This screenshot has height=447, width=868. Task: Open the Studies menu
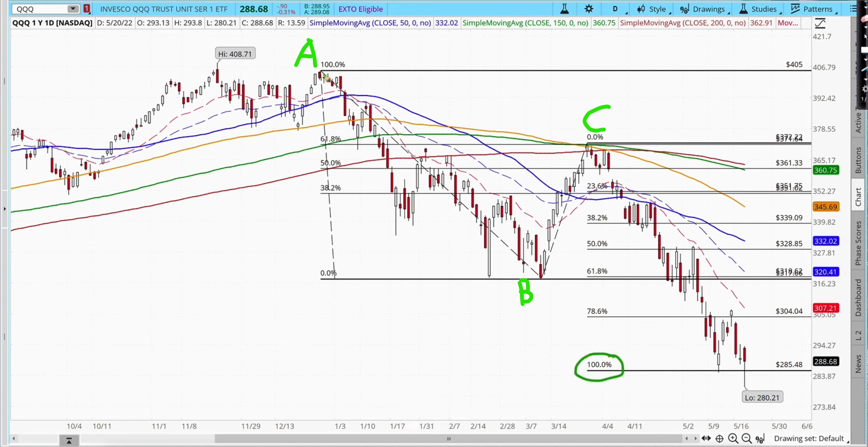click(x=760, y=9)
